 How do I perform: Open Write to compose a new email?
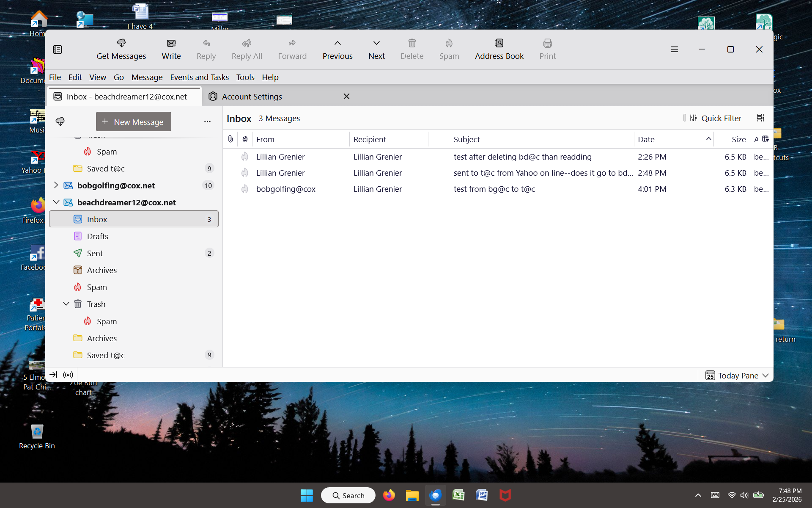[x=171, y=49]
